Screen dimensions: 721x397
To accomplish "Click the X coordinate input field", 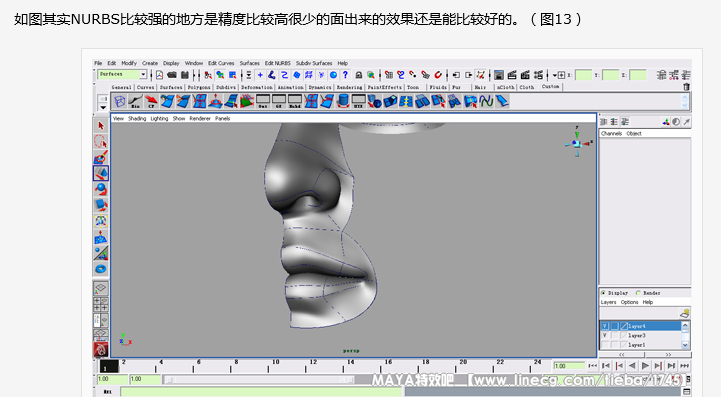I will [x=584, y=75].
